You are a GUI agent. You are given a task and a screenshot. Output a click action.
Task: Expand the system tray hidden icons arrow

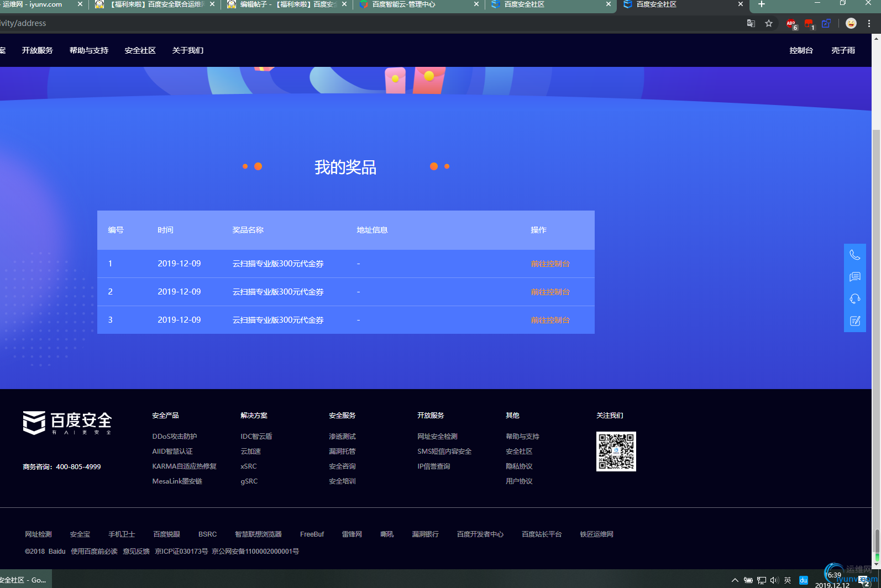pos(735,580)
